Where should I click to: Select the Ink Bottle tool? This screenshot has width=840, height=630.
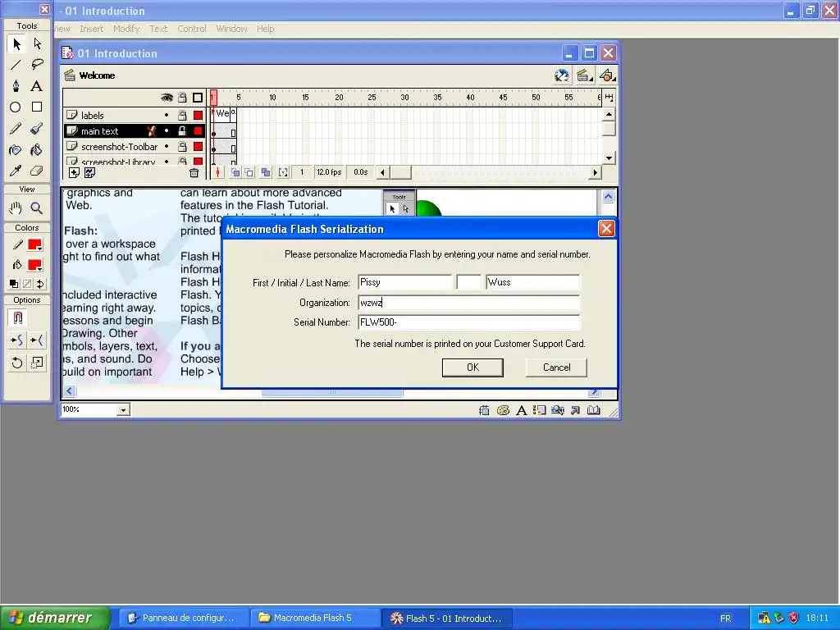coord(16,150)
